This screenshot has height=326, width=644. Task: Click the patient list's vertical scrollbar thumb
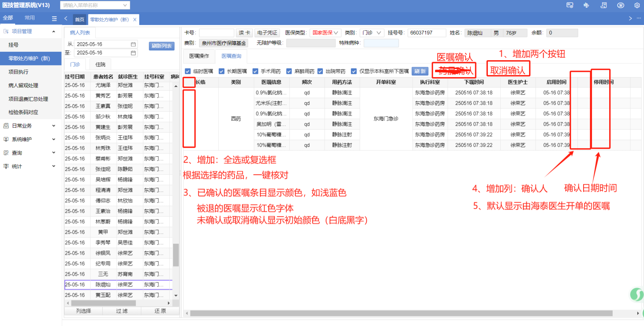[x=176, y=255]
